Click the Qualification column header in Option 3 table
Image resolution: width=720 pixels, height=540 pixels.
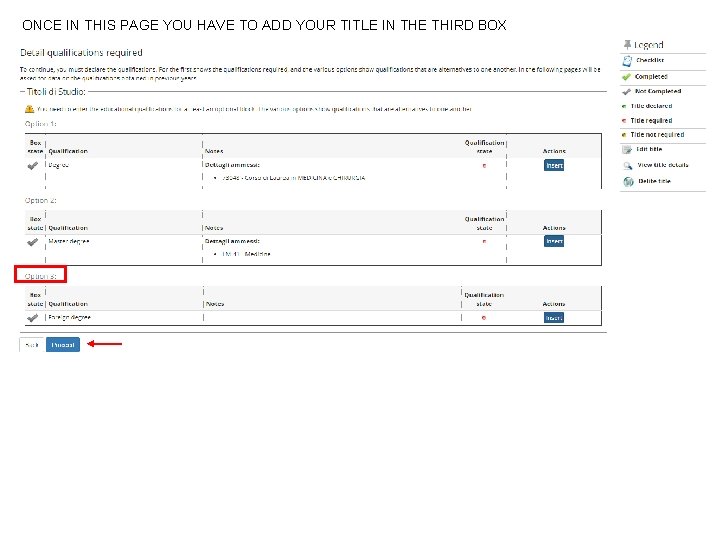pyautogui.click(x=68, y=304)
